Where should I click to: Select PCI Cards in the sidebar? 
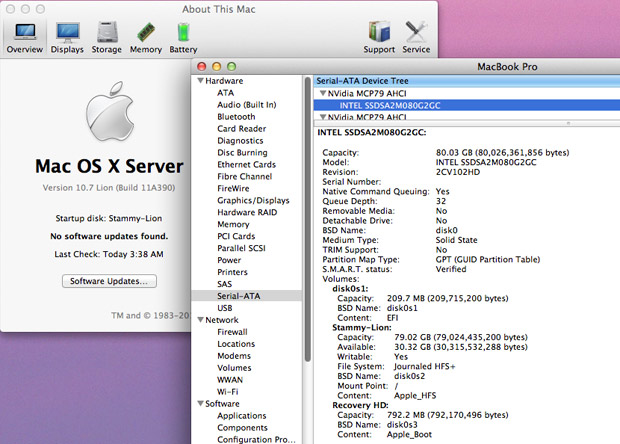coord(236,236)
